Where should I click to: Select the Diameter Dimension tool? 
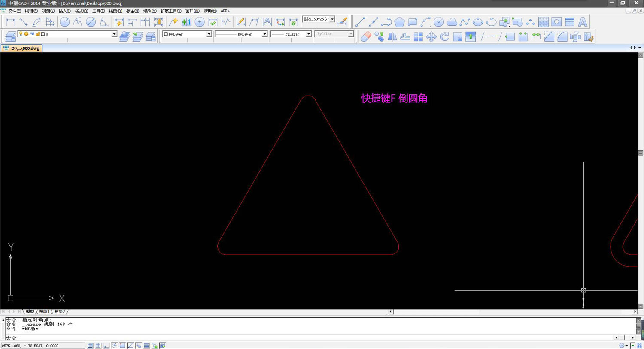click(x=91, y=22)
